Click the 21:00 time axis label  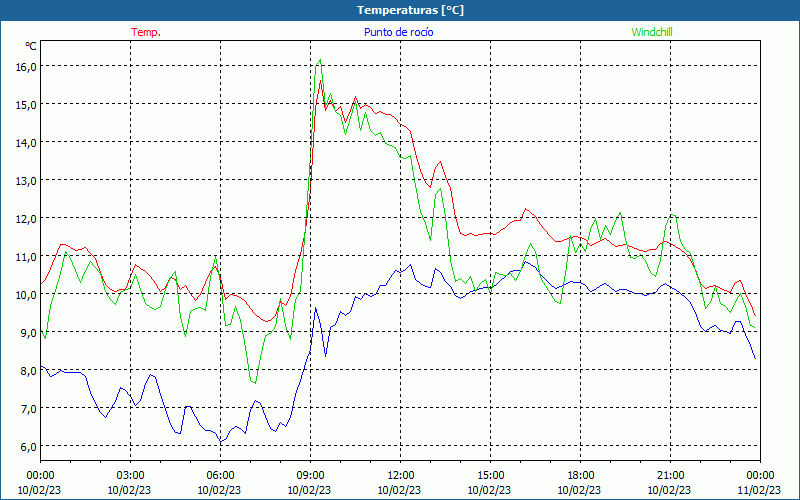coord(670,476)
